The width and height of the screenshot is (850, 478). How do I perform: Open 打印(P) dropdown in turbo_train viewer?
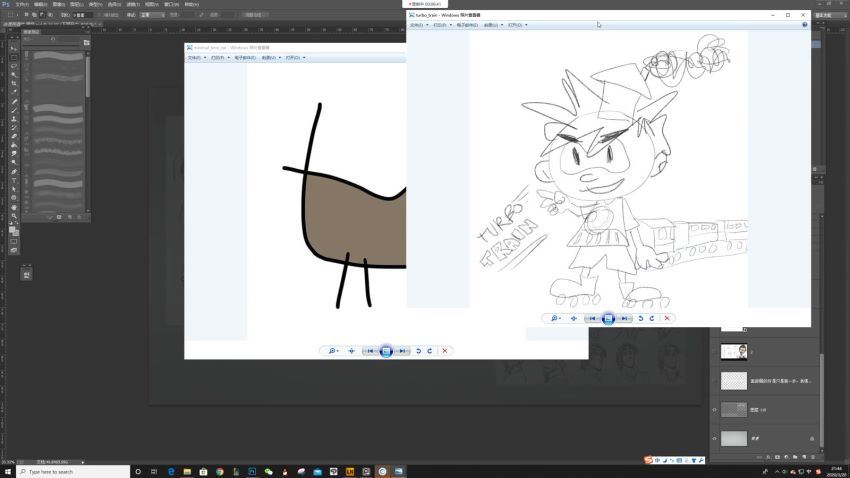442,25
